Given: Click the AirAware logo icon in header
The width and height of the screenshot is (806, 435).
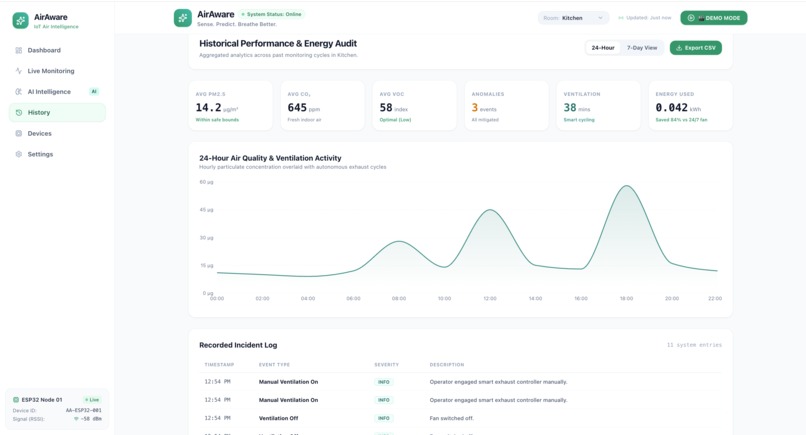Looking at the screenshot, I should (182, 18).
